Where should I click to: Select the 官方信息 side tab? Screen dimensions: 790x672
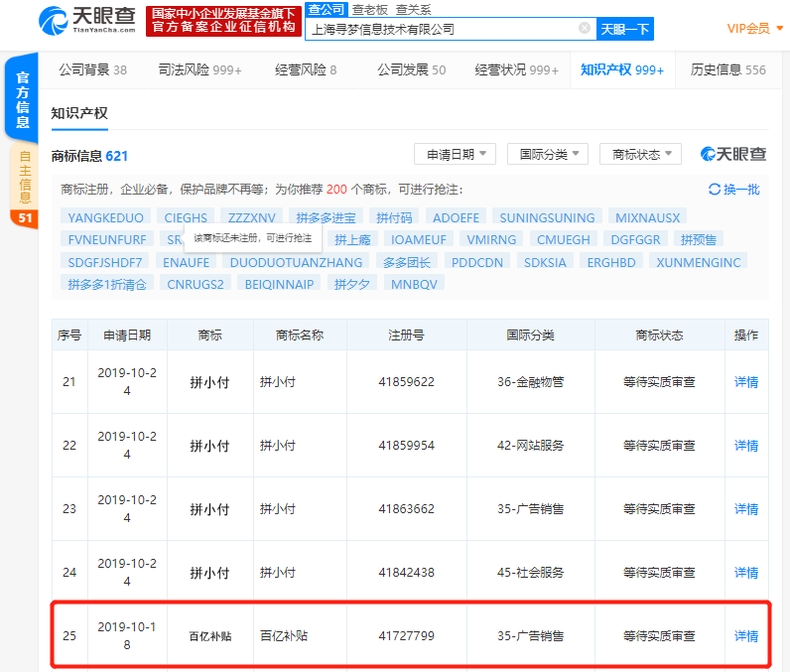click(x=23, y=101)
